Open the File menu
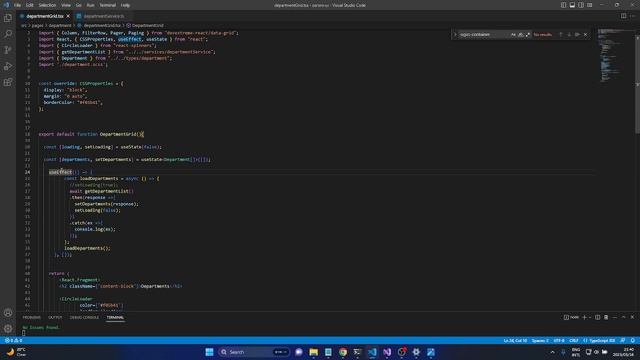The height and width of the screenshot is (360, 640). click(17, 5)
